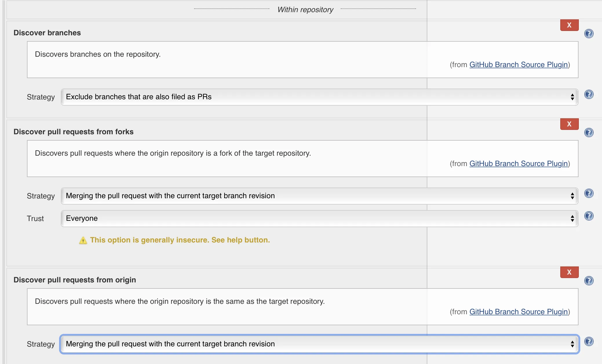The width and height of the screenshot is (602, 364).
Task: Open help for Discover pull requests from origin
Action: tap(589, 281)
